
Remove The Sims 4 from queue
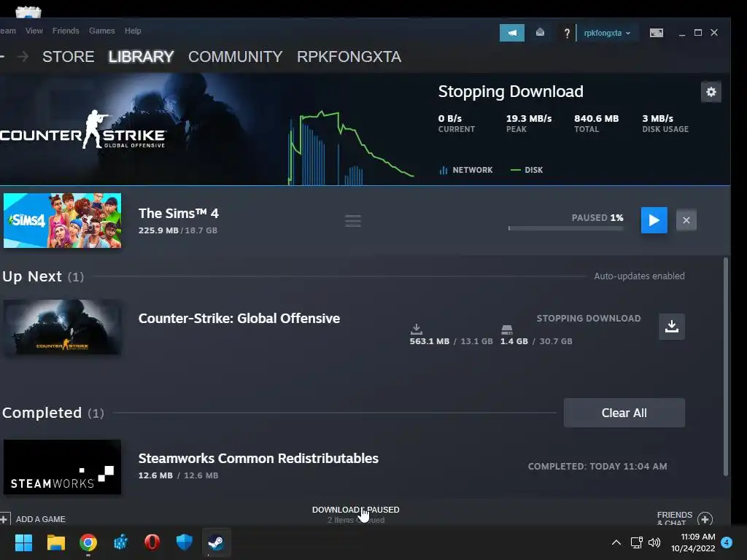(x=686, y=220)
